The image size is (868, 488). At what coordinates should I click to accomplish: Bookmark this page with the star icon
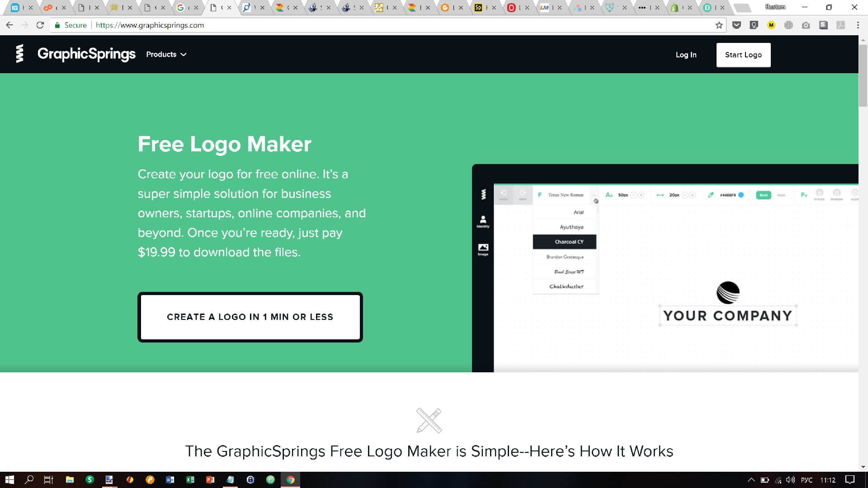(719, 25)
